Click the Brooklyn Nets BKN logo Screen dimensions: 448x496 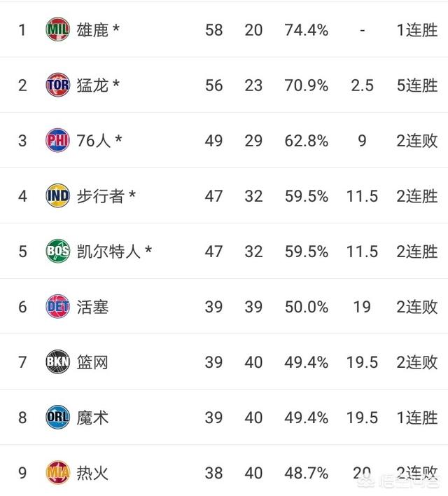click(57, 361)
